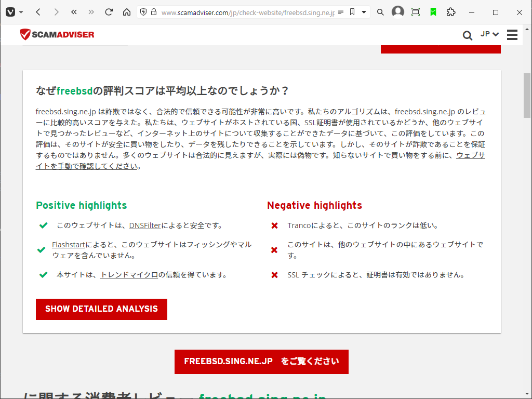The width and height of the screenshot is (532, 399).
Task: Open the browser toolbar search magnifier
Action: [380, 12]
